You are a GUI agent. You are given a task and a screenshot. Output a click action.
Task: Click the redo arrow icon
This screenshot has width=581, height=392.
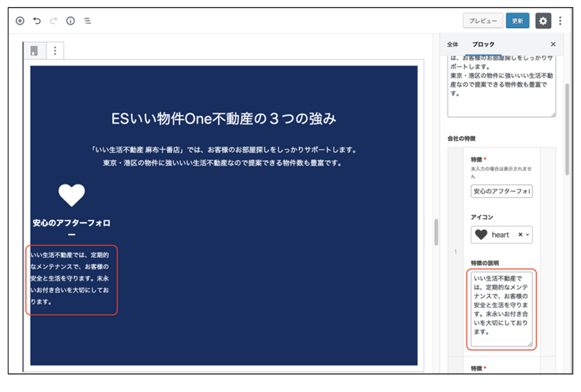54,21
